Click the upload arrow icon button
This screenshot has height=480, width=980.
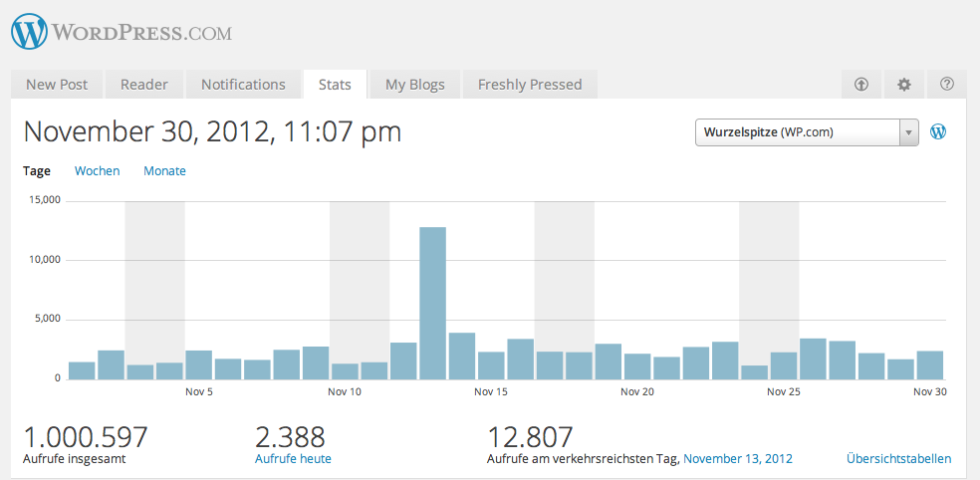[861, 85]
